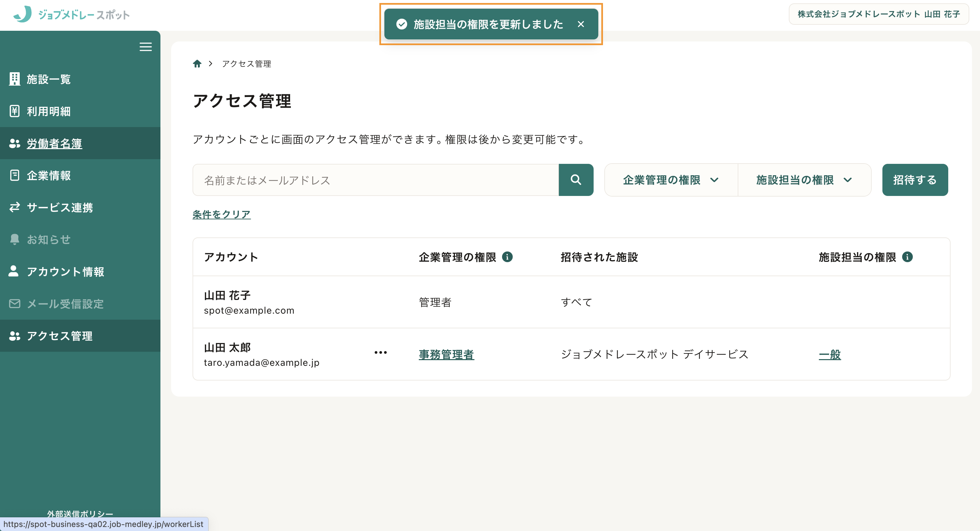Focus the 名前またはメールアドレス search field
980x531 pixels.
tap(375, 180)
